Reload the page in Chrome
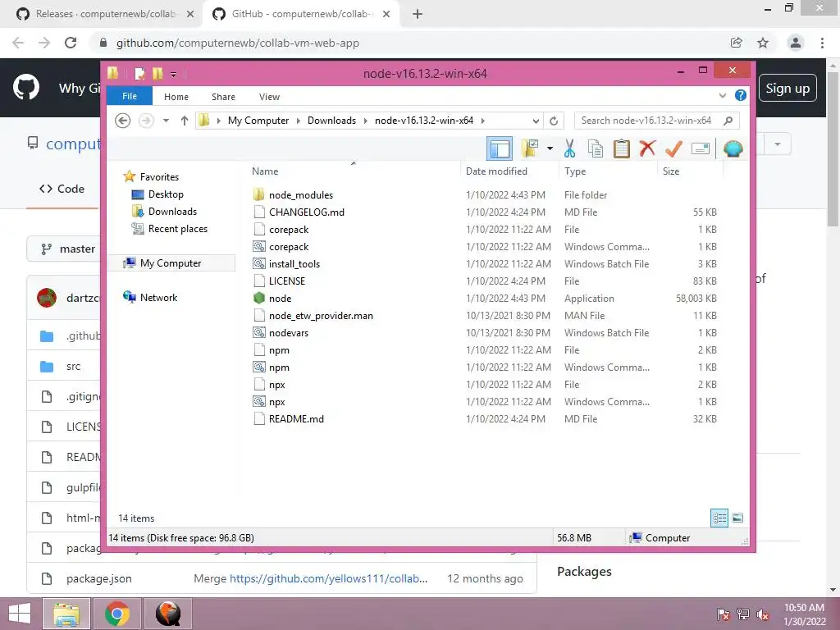 (x=71, y=43)
